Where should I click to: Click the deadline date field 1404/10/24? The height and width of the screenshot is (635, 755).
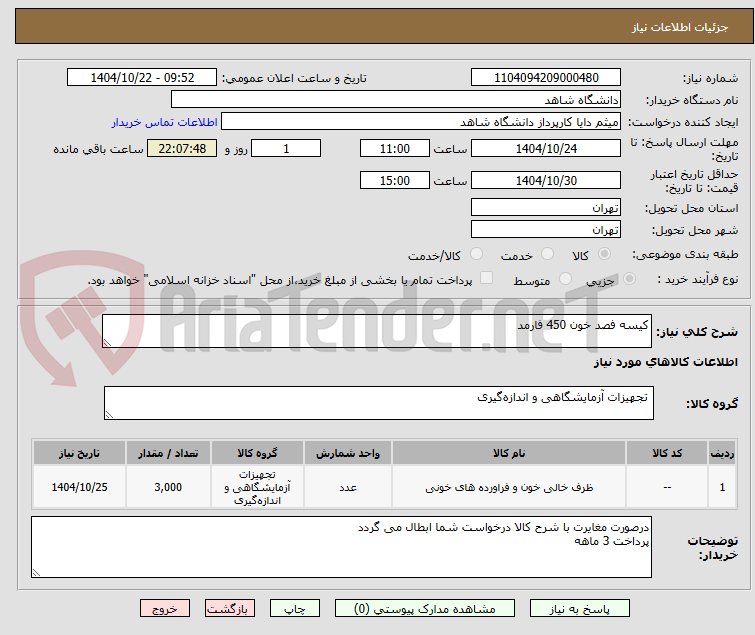click(546, 148)
